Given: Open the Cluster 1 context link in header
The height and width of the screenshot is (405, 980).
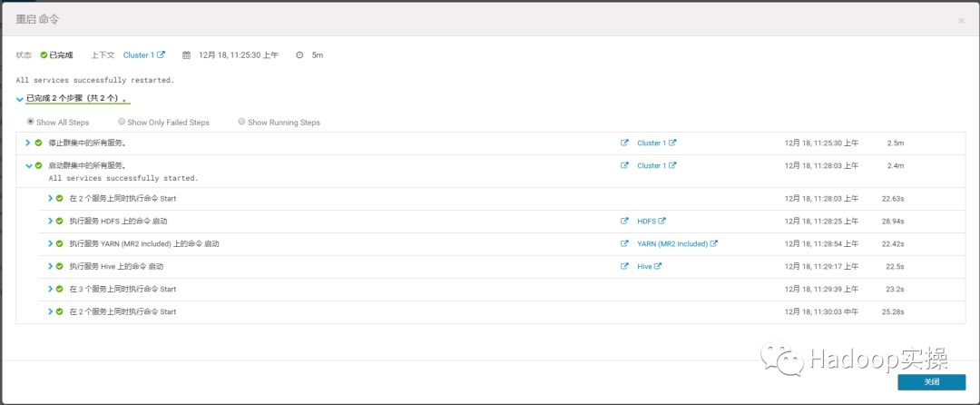Looking at the screenshot, I should [139, 55].
